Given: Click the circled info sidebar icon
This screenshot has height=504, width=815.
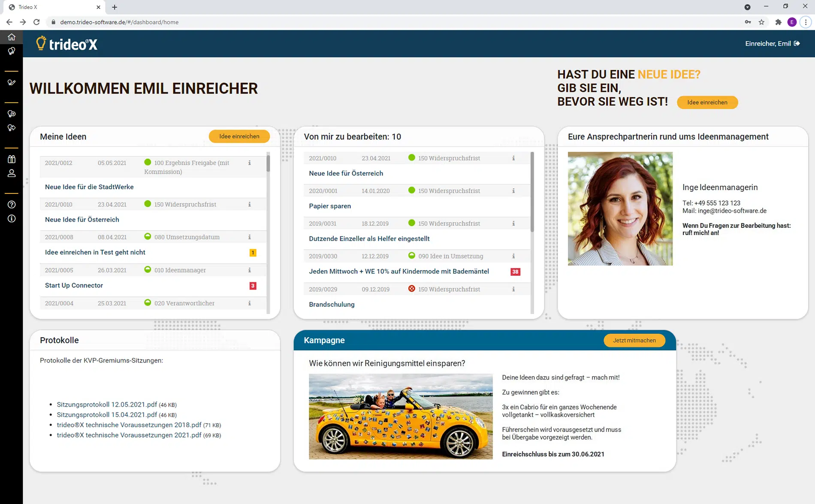Looking at the screenshot, I should [12, 219].
